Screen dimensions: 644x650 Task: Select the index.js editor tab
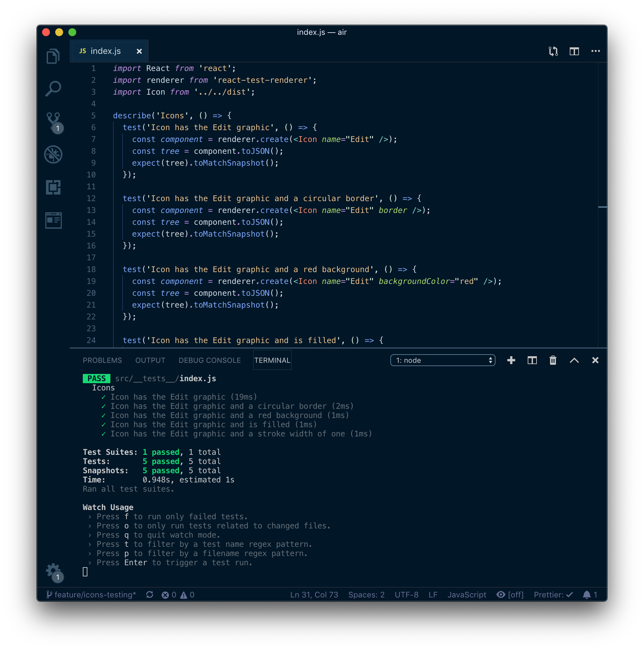109,51
